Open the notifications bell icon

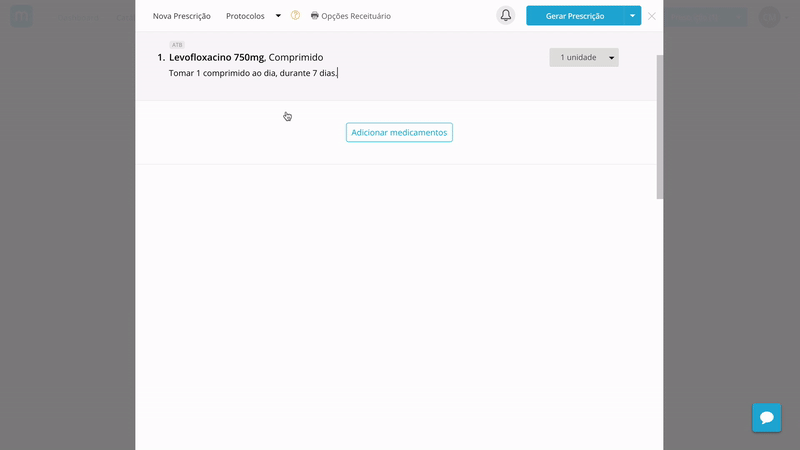(x=506, y=16)
